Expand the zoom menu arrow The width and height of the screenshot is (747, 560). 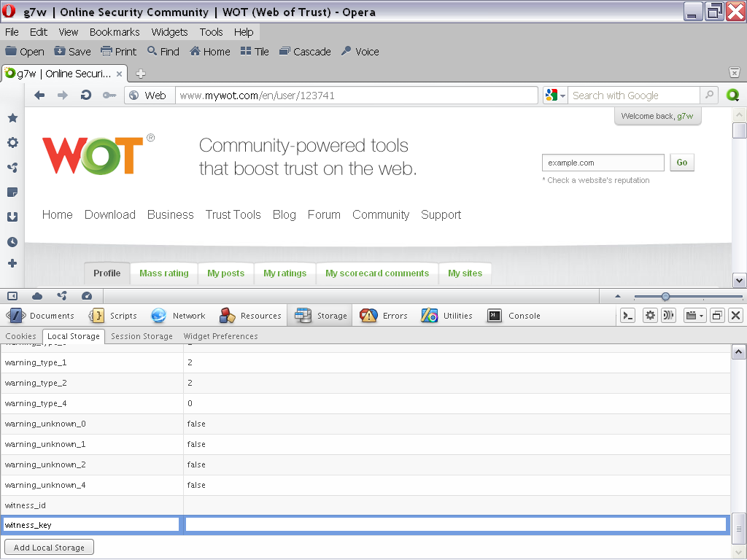(618, 296)
